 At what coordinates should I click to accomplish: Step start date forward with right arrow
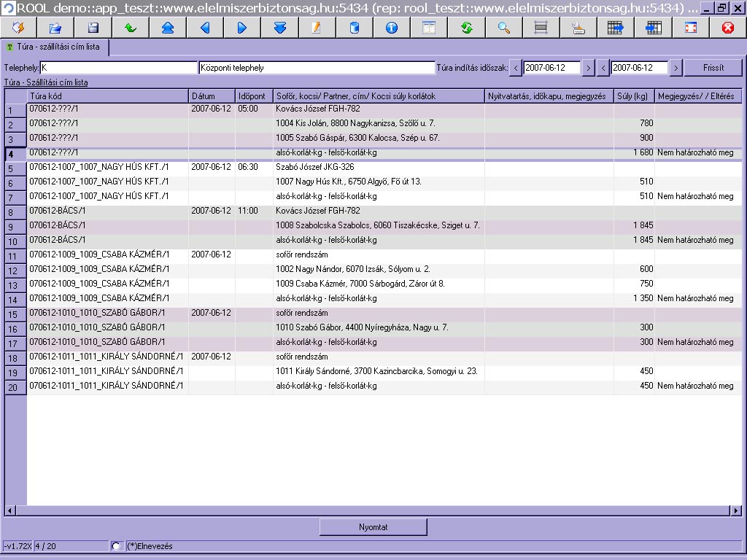click(x=589, y=68)
